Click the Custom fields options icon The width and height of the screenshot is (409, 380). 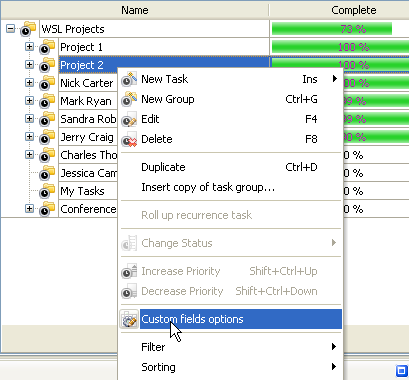click(x=129, y=319)
